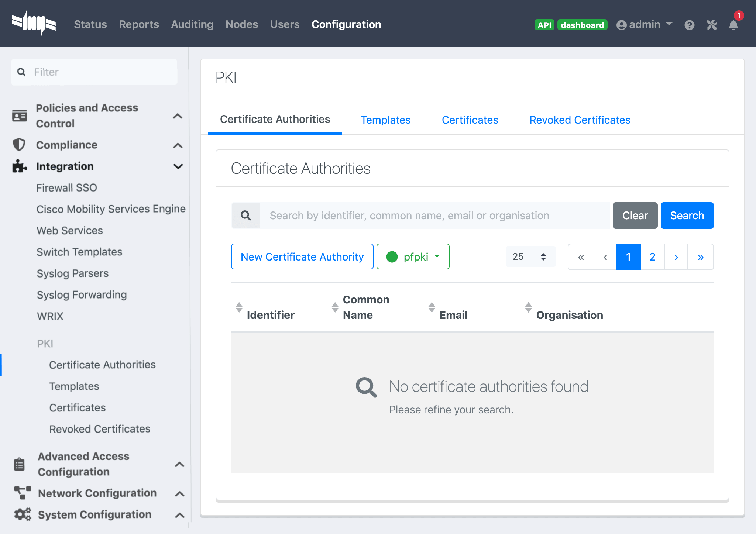This screenshot has width=756, height=534.
Task: Clear the search query
Action: (x=635, y=215)
